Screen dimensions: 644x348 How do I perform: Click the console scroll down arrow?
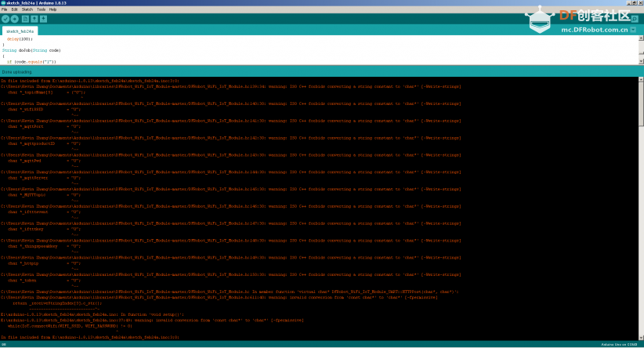(x=641, y=338)
